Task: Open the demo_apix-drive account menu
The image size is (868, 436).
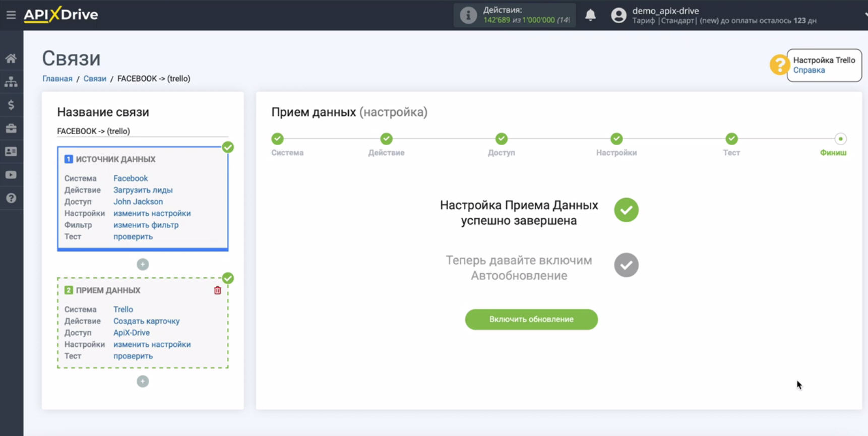Action: click(665, 11)
